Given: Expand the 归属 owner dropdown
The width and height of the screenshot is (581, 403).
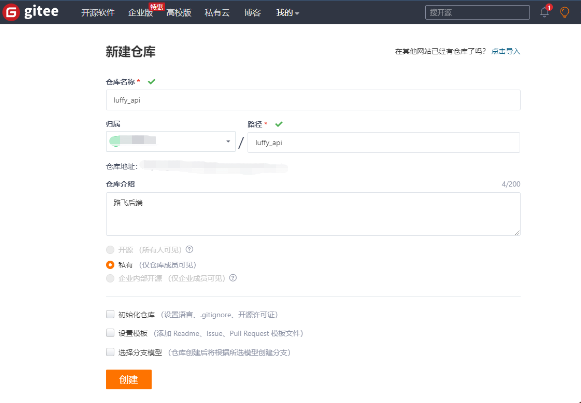Looking at the screenshot, I should click(x=171, y=141).
